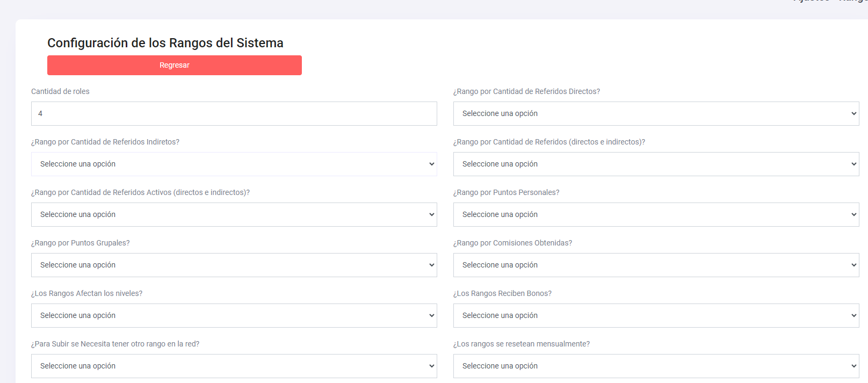Open the Referidos Activos rank dropdown
The image size is (868, 383).
[x=234, y=214]
